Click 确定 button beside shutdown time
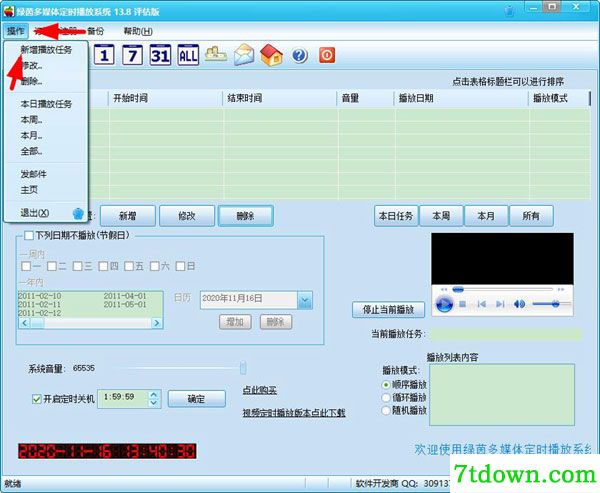The height and width of the screenshot is (493, 600). [197, 399]
